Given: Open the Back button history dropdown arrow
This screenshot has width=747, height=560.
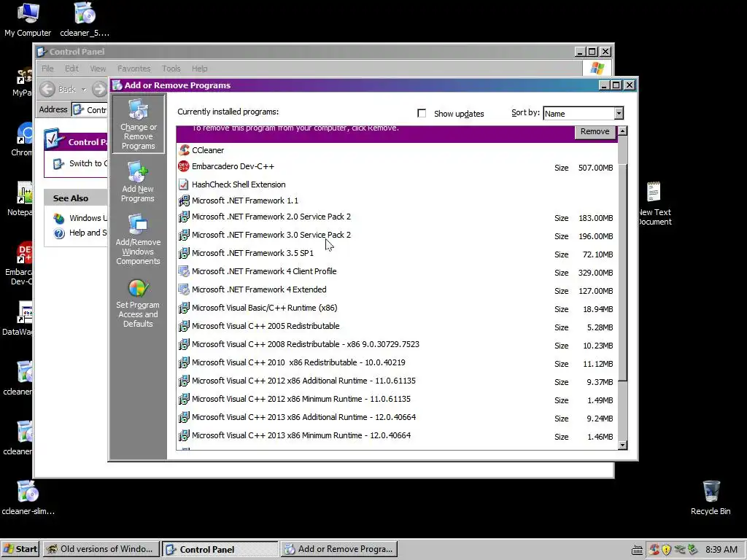Looking at the screenshot, I should pos(83,89).
